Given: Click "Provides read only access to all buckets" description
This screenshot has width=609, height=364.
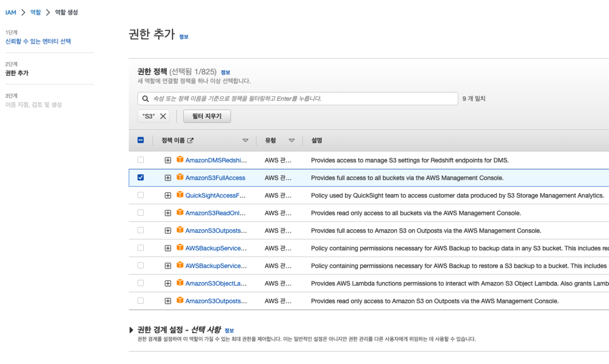Looking at the screenshot, I should click(x=416, y=213).
